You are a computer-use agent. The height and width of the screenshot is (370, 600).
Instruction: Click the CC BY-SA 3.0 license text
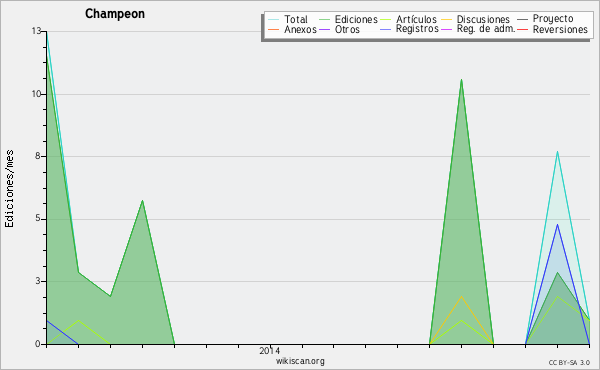point(569,363)
